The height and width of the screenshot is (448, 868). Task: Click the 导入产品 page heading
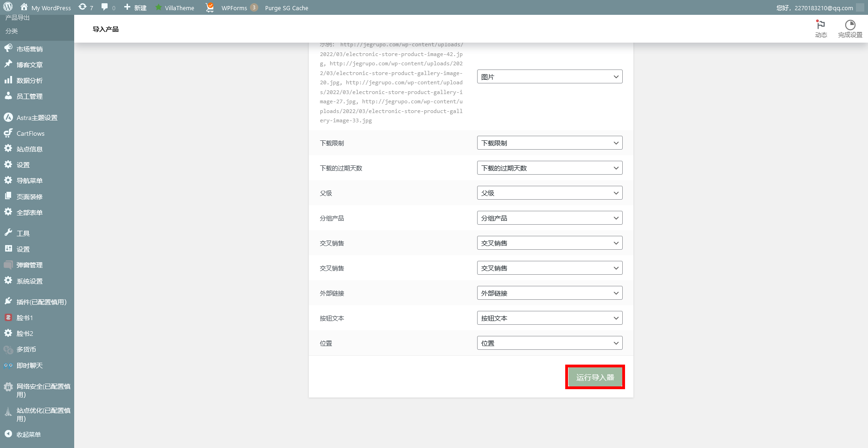[106, 29]
